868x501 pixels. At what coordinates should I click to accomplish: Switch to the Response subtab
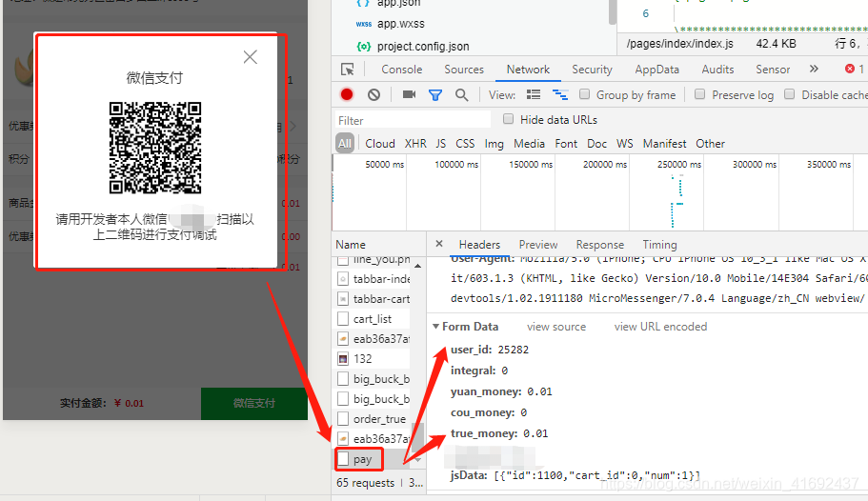pyautogui.click(x=599, y=245)
